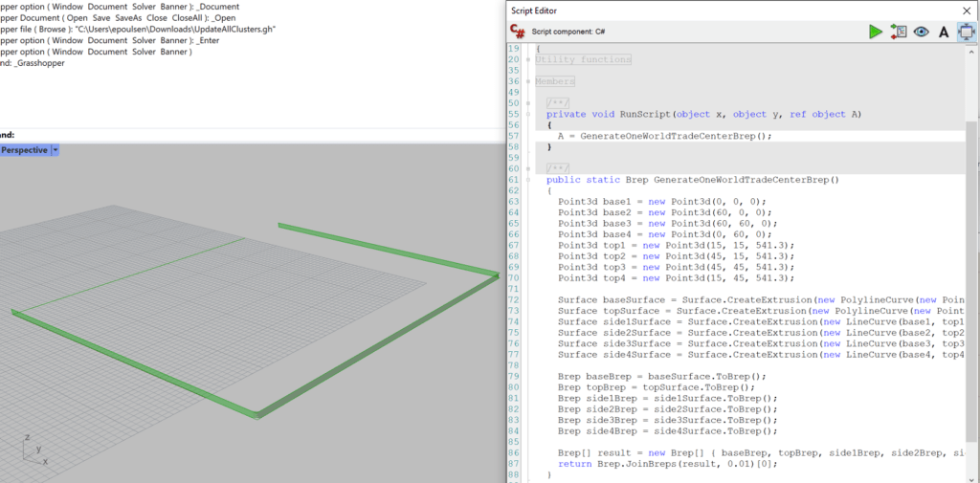Expand the collapsed 'Members' code region
The image size is (980, 483).
point(555,81)
